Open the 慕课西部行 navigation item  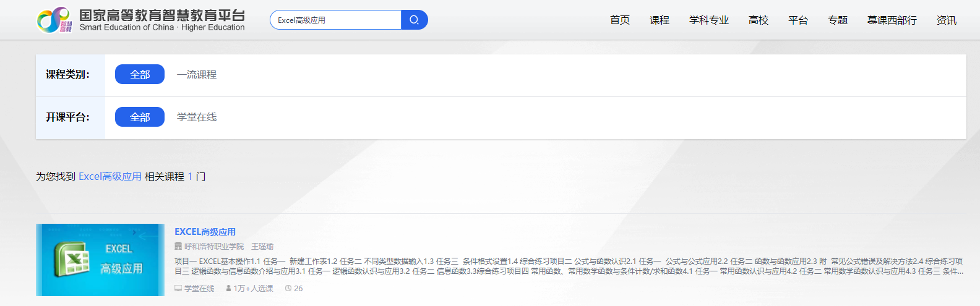tap(892, 20)
